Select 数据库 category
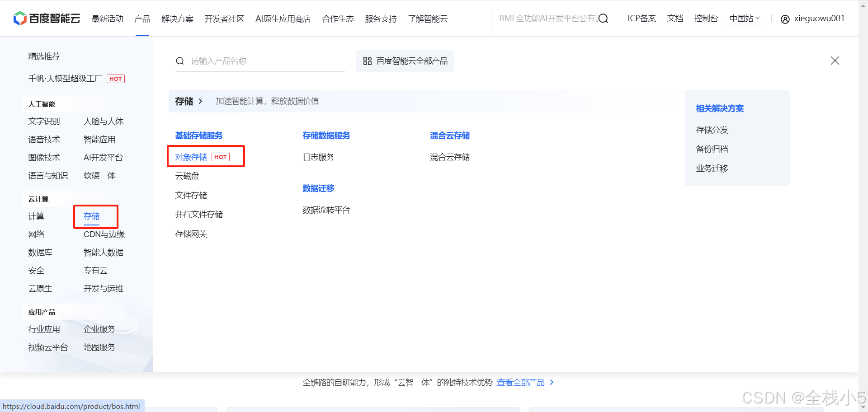This screenshot has height=412, width=868. 40,253
